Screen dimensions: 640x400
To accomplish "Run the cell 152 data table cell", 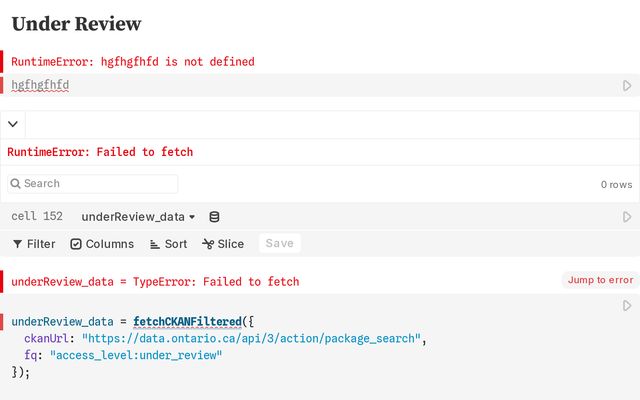I will point(627,217).
